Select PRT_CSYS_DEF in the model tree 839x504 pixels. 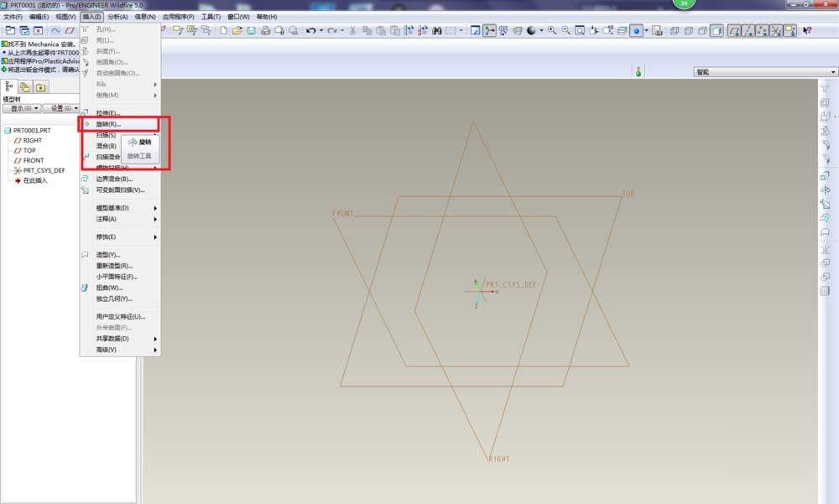[44, 170]
